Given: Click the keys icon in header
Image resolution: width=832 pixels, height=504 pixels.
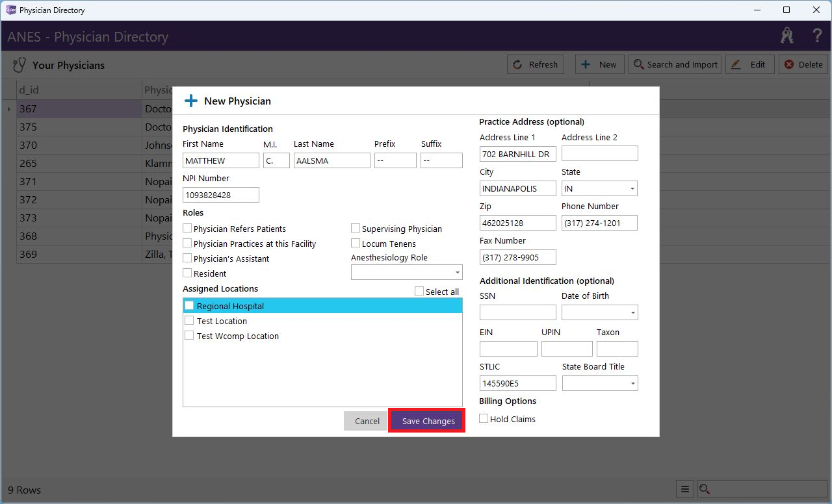Looking at the screenshot, I should click(787, 36).
